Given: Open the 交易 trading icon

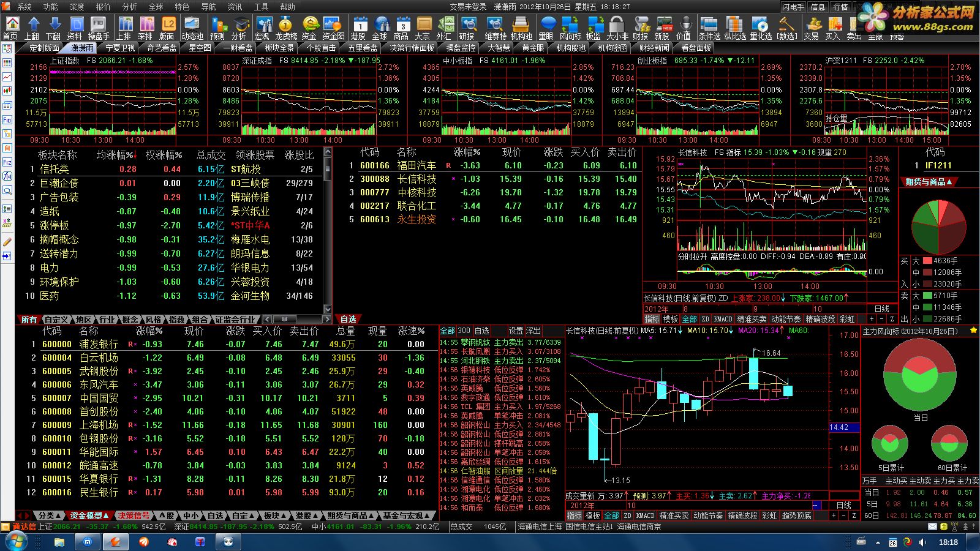Looking at the screenshot, I should 812,28.
